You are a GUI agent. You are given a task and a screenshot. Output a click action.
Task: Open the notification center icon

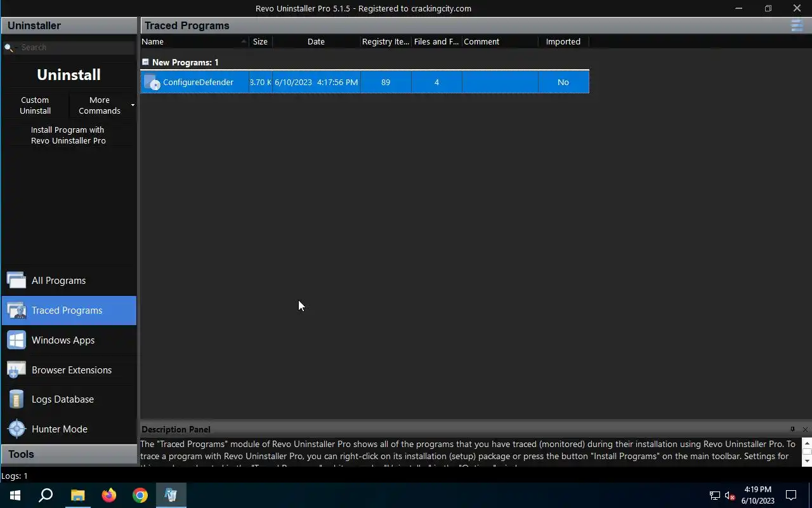coord(791,495)
